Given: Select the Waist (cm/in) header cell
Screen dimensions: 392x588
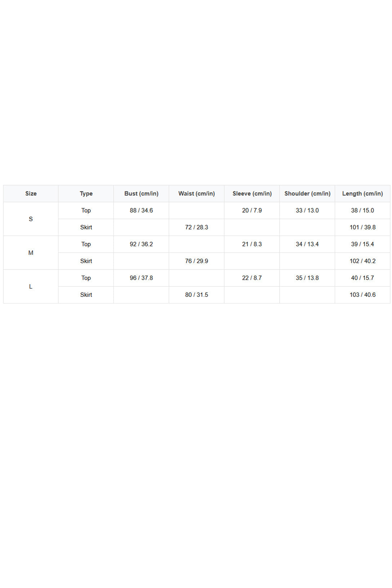Looking at the screenshot, I should click(197, 193).
